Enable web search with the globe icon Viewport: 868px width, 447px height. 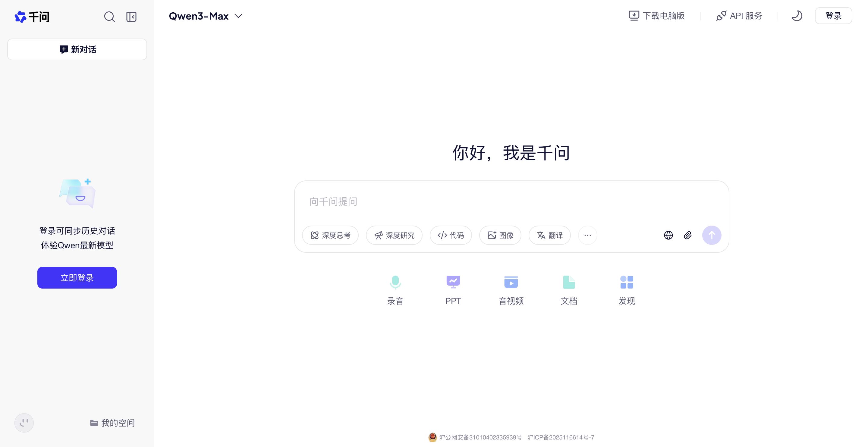coord(668,235)
